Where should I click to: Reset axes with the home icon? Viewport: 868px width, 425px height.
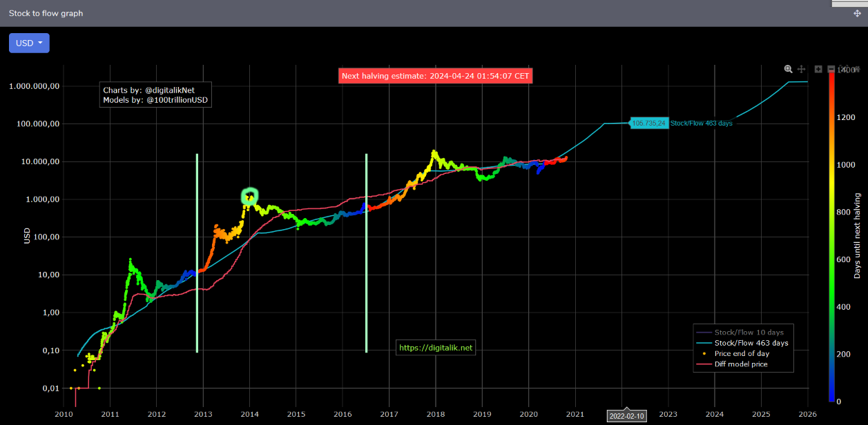coord(857,69)
